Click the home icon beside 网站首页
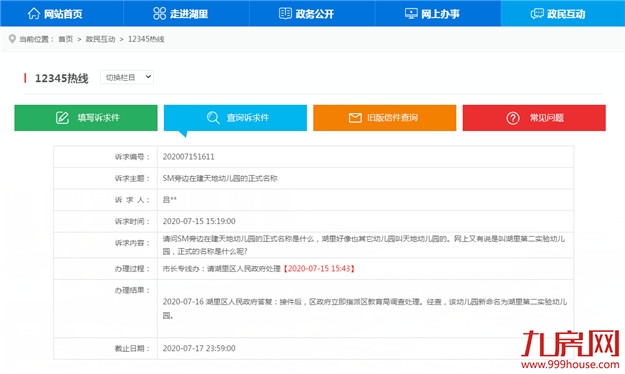625x374 pixels. [x=34, y=14]
